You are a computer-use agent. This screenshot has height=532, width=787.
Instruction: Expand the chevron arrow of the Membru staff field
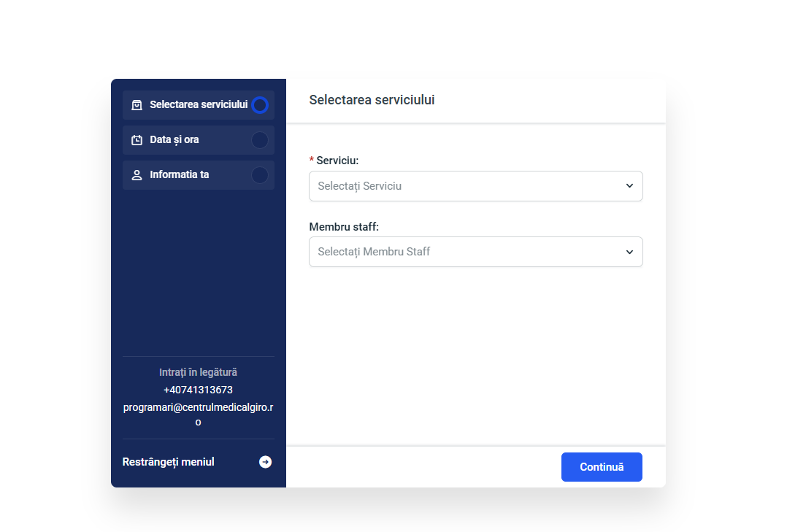click(x=629, y=252)
